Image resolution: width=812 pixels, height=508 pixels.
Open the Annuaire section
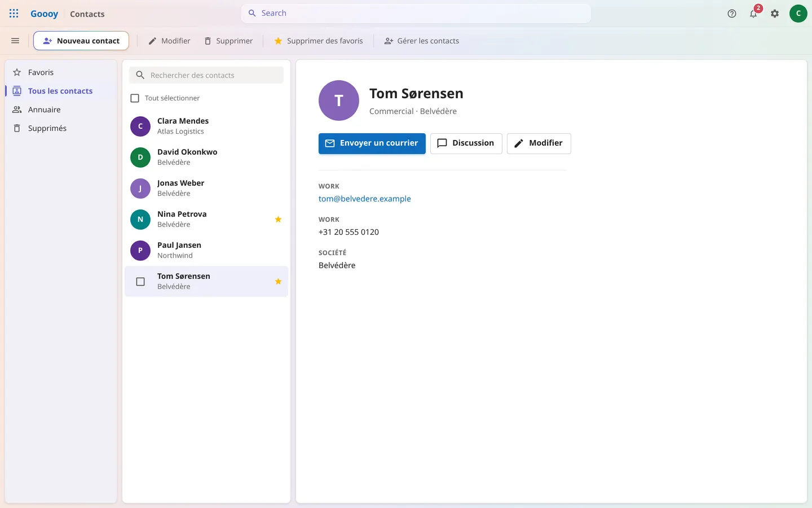[x=61, y=110]
